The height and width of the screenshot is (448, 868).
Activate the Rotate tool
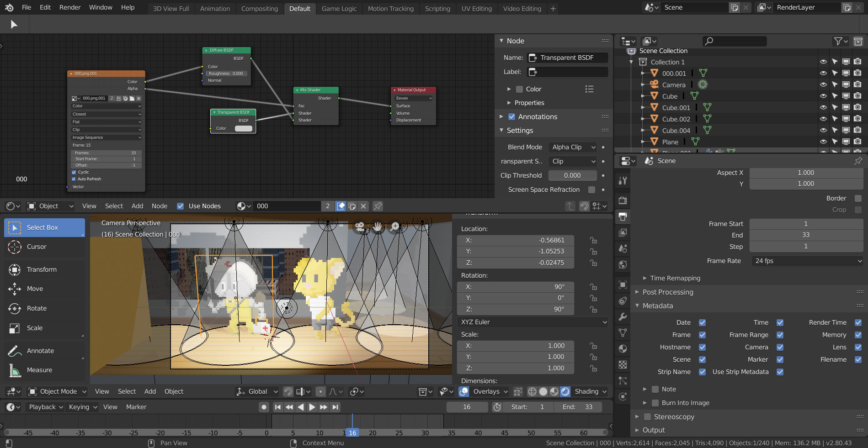tap(44, 308)
